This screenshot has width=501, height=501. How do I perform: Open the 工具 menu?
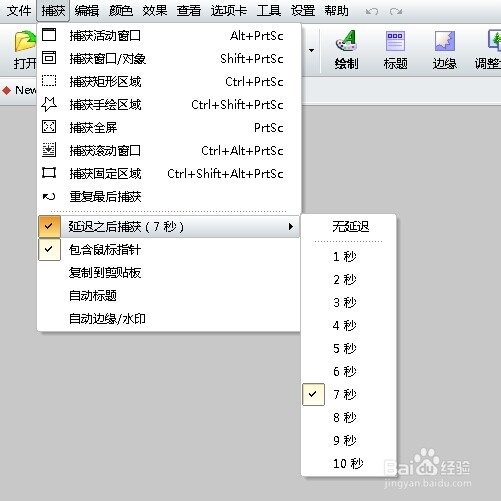[269, 11]
